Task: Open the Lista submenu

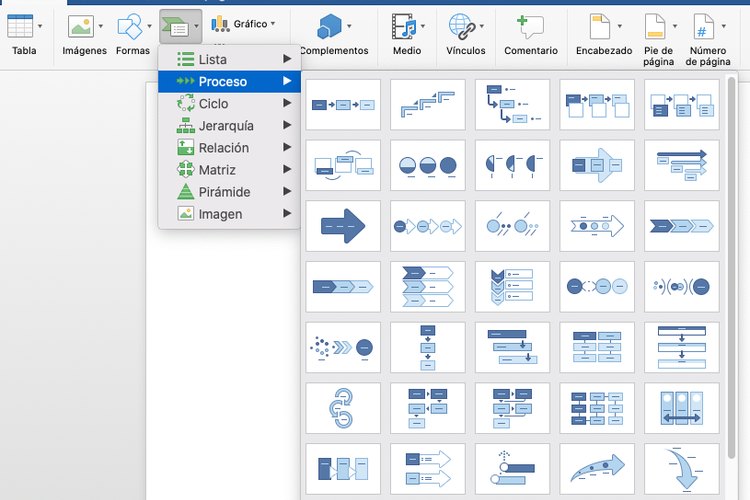Action: 230,59
